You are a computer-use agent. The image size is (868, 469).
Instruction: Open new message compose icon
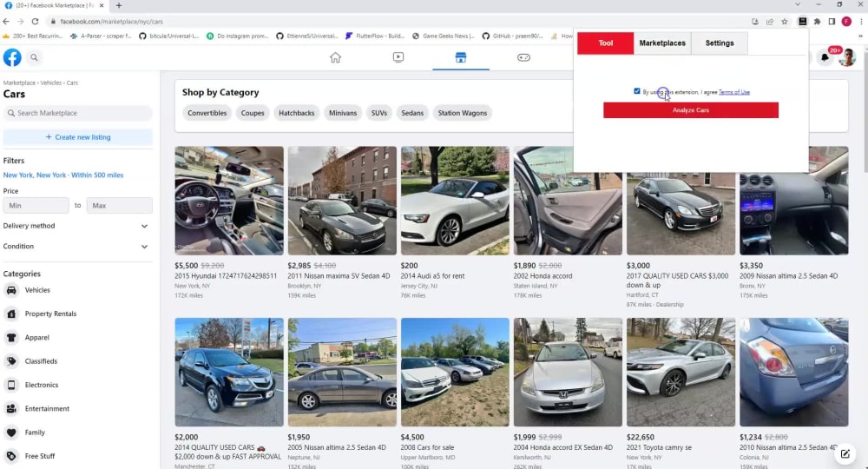click(x=845, y=454)
